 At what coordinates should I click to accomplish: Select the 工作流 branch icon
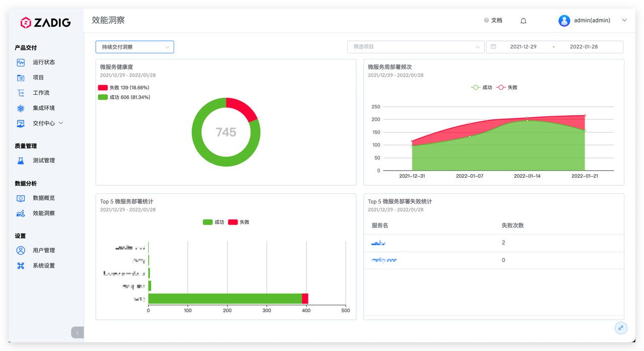coord(21,93)
